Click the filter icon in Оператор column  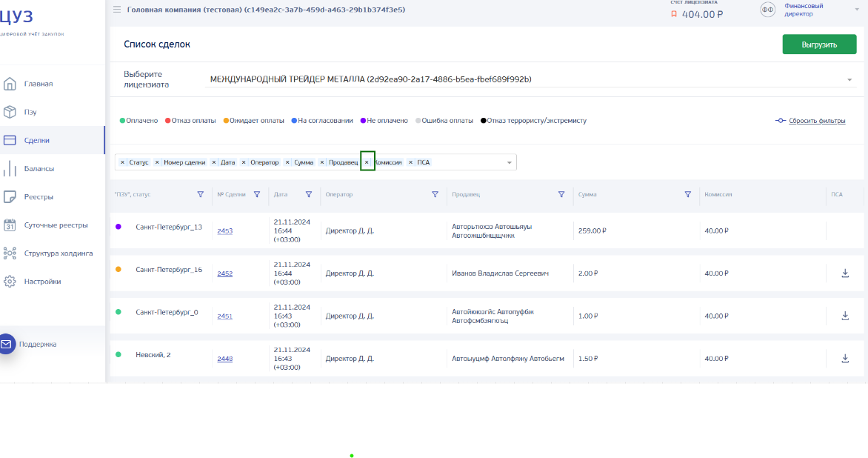435,194
